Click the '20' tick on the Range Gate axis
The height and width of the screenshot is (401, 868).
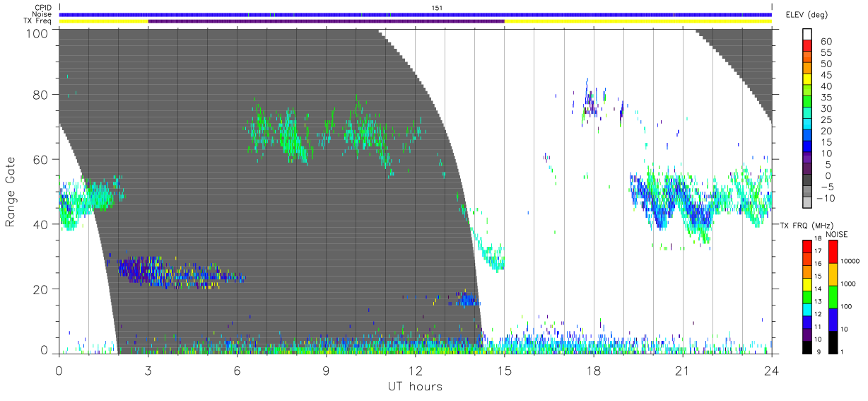point(42,289)
